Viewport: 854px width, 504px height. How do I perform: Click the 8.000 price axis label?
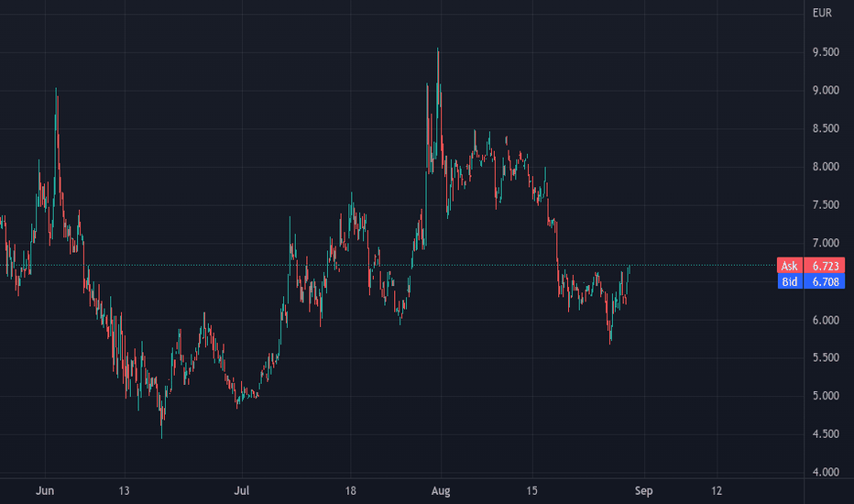tap(826, 167)
